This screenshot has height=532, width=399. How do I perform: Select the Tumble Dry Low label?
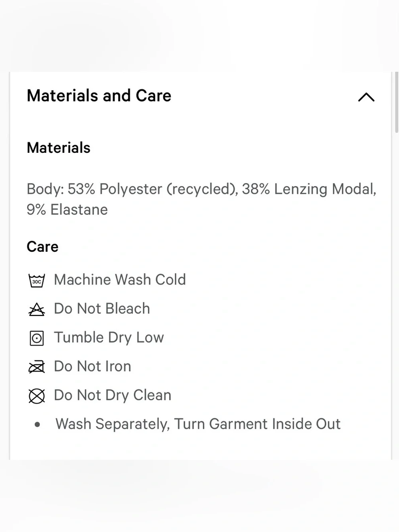click(109, 338)
